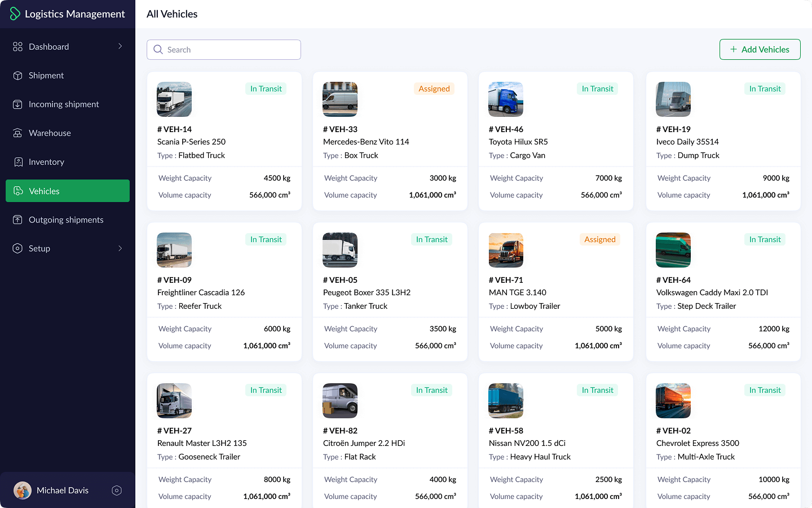Click the Incoming shipment icon
The width and height of the screenshot is (812, 508).
coord(18,104)
